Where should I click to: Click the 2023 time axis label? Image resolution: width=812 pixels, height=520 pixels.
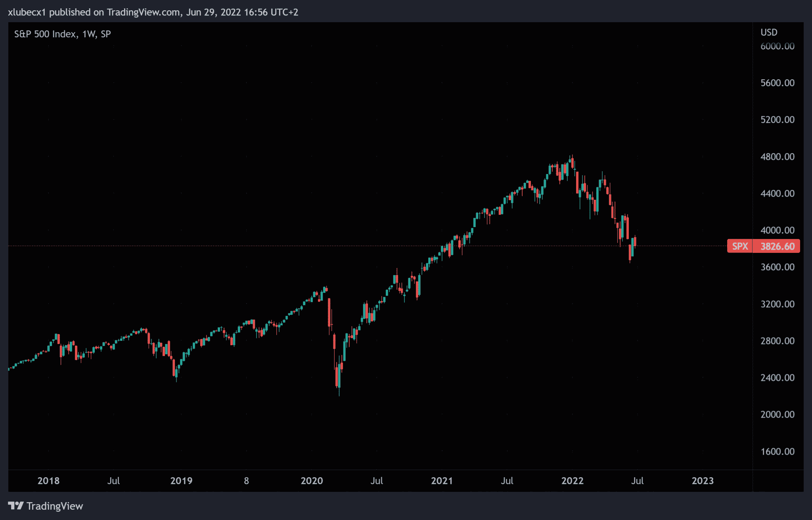[x=702, y=481]
